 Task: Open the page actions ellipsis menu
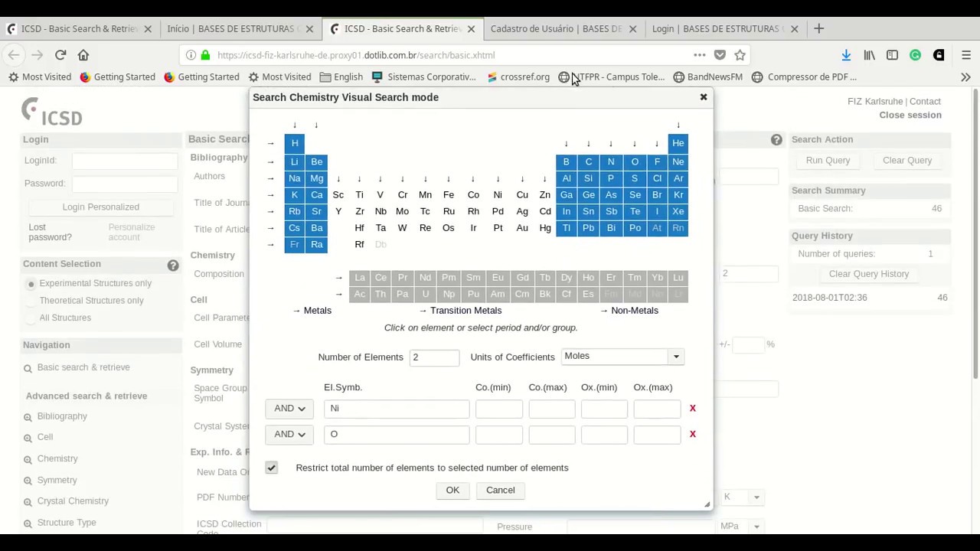(x=700, y=55)
